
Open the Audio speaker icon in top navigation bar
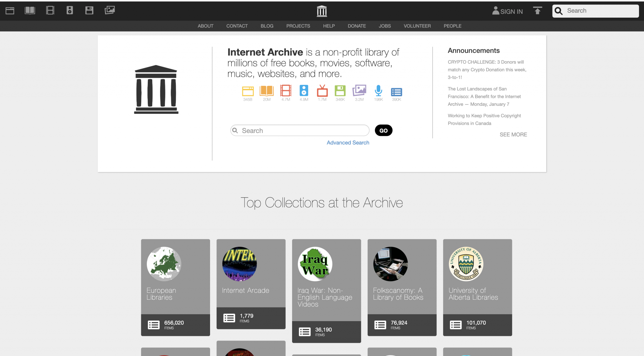click(70, 11)
